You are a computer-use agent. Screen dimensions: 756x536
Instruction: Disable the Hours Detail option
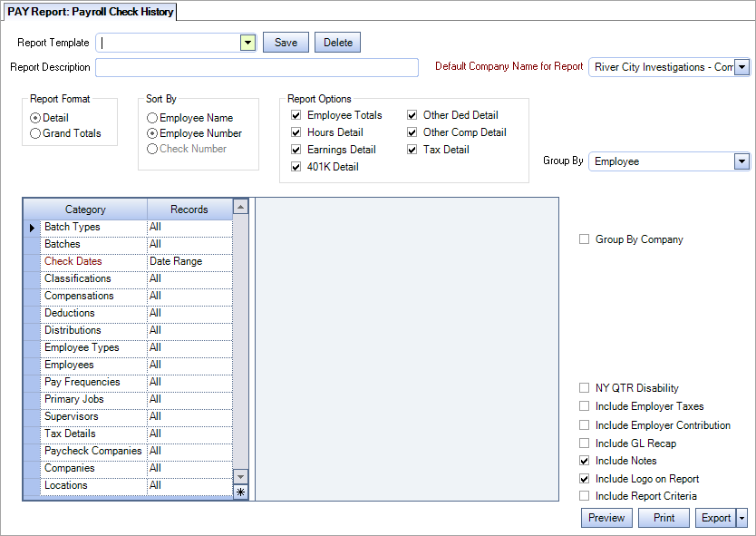(x=296, y=132)
